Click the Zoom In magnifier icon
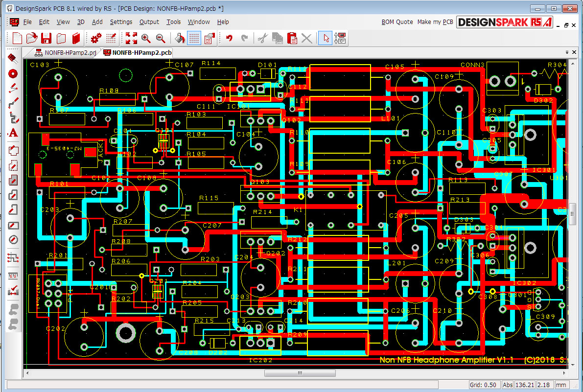This screenshot has height=392, width=583. (146, 38)
